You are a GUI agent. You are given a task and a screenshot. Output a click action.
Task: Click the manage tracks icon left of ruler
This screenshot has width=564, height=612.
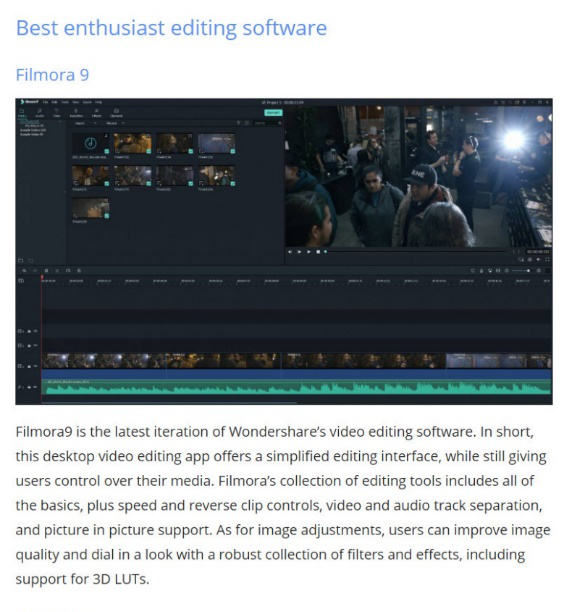pos(21,280)
